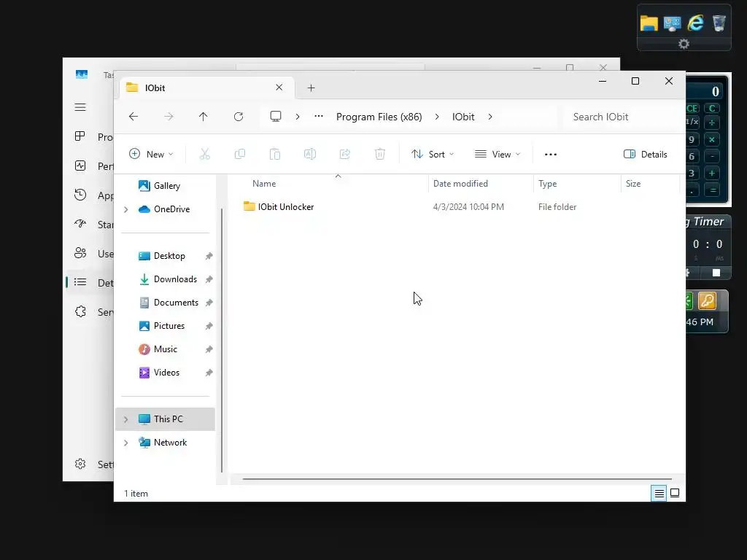The height and width of the screenshot is (560, 747).
Task: Select the IObit tab
Action: [x=206, y=87]
